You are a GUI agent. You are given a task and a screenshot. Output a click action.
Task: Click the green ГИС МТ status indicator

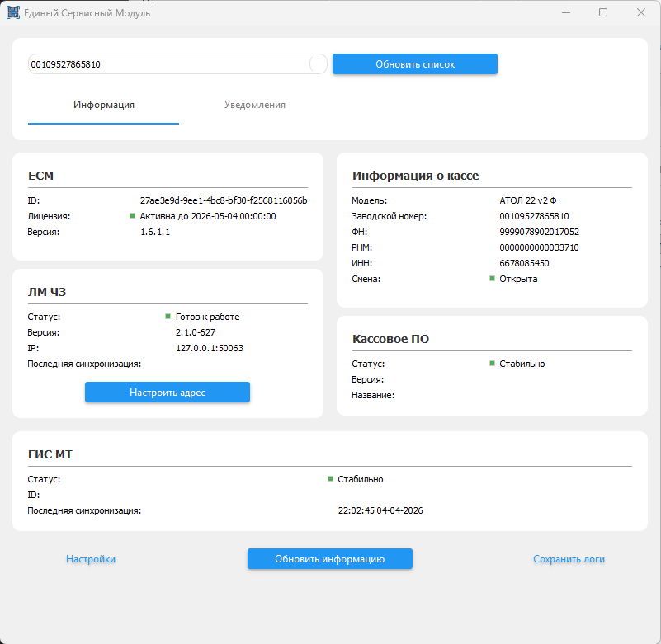tap(330, 479)
